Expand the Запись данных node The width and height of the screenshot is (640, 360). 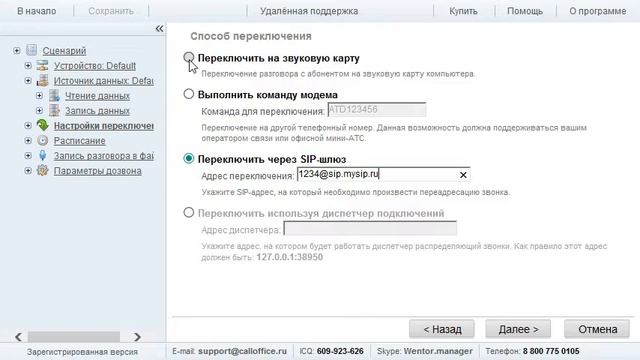pos(39,111)
